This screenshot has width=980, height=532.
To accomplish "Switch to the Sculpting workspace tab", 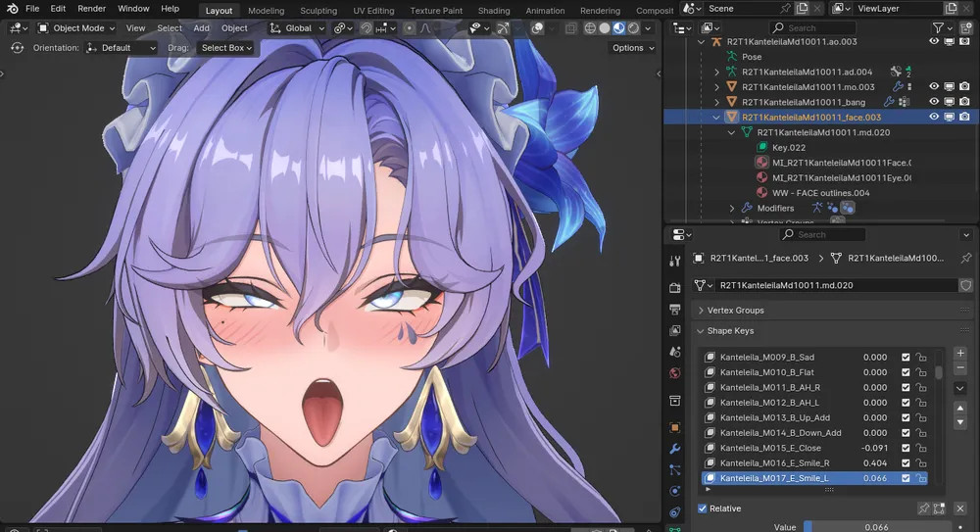I will pos(318,11).
